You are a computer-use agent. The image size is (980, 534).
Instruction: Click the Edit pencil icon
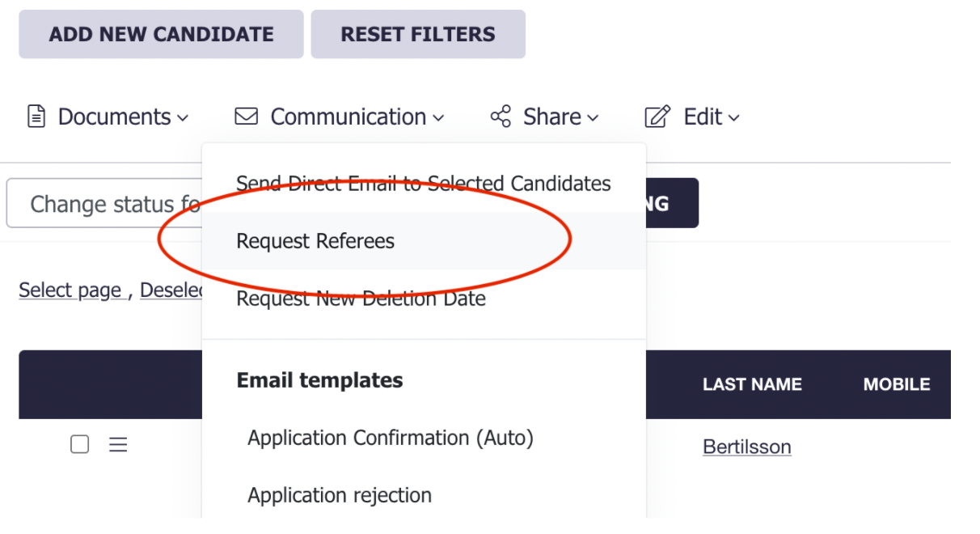coord(657,117)
